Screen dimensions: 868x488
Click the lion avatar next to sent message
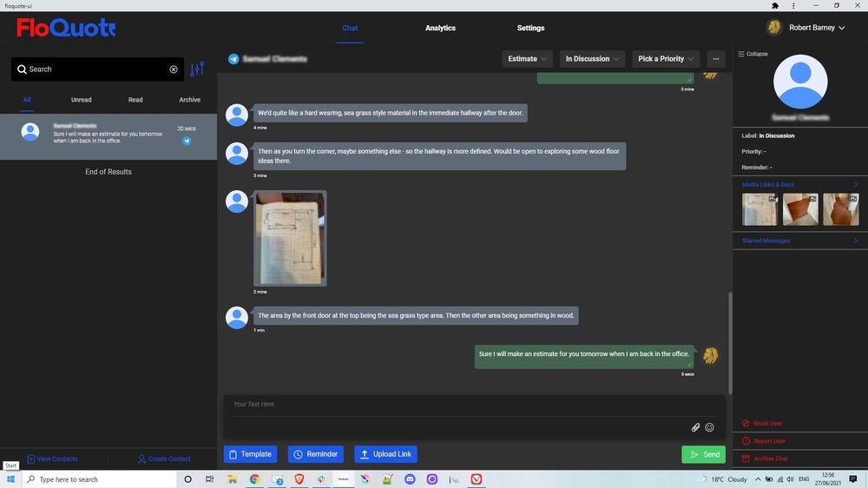point(711,355)
